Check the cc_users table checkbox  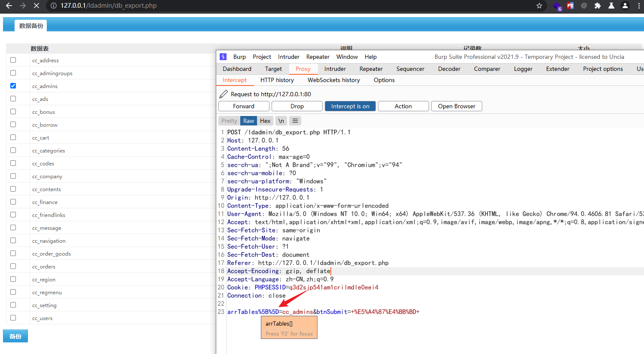click(x=13, y=318)
